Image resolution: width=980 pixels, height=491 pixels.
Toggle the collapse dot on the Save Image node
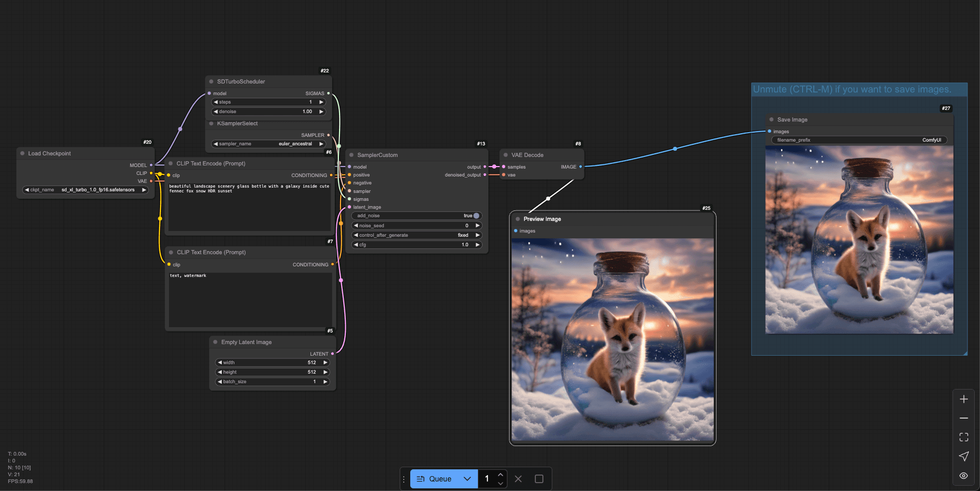[772, 119]
